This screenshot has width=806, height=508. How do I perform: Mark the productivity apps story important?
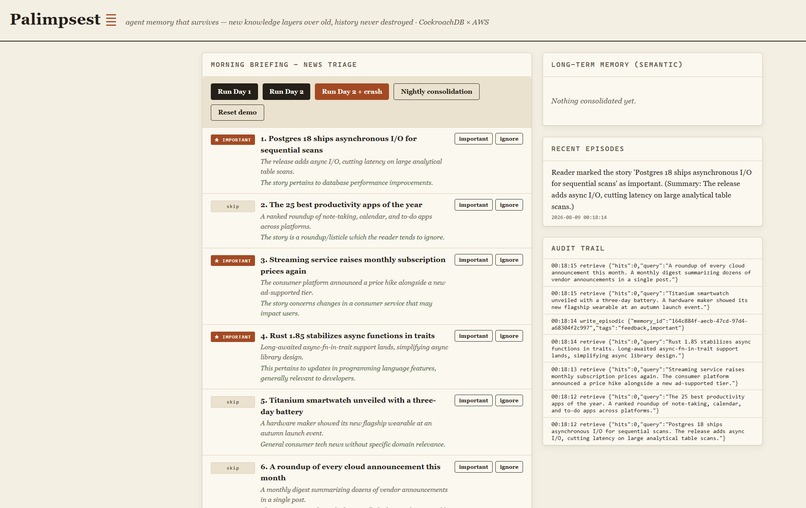473,205
